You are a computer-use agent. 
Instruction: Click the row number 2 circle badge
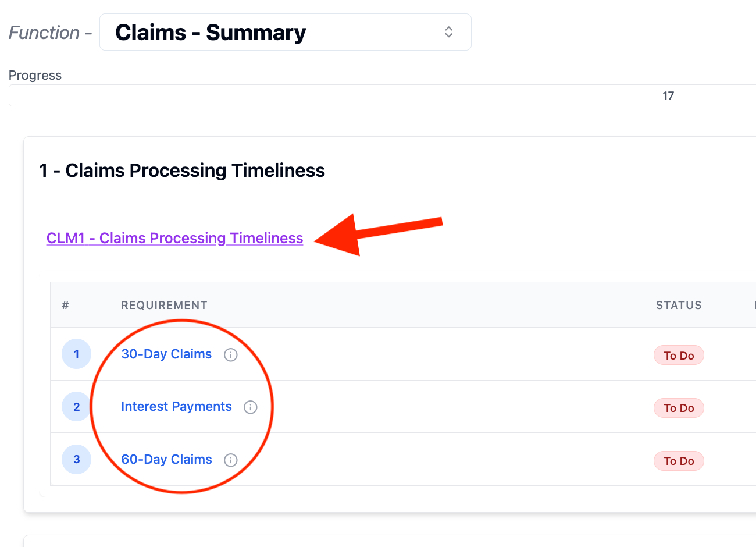click(x=76, y=407)
